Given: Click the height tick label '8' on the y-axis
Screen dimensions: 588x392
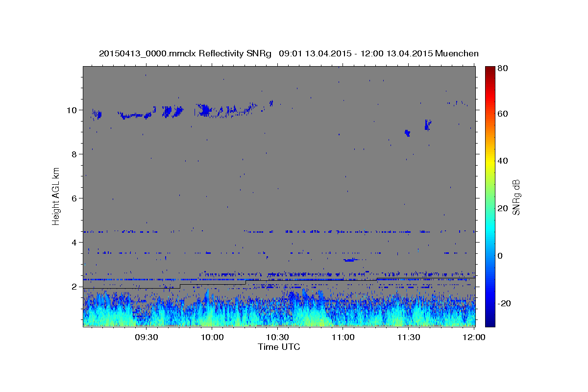Looking at the screenshot, I should coord(74,154).
